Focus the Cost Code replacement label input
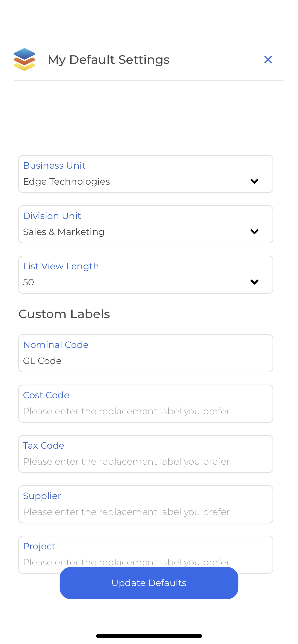 point(146,404)
